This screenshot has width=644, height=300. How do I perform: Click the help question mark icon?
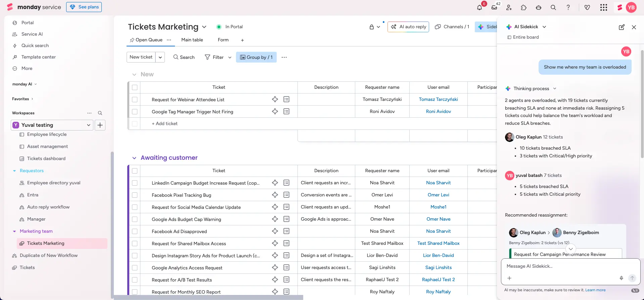(568, 7)
